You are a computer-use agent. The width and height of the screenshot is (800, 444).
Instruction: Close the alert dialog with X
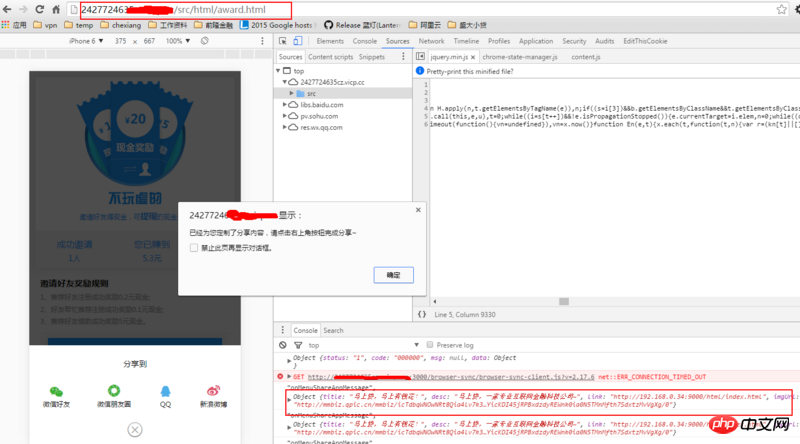pos(418,210)
